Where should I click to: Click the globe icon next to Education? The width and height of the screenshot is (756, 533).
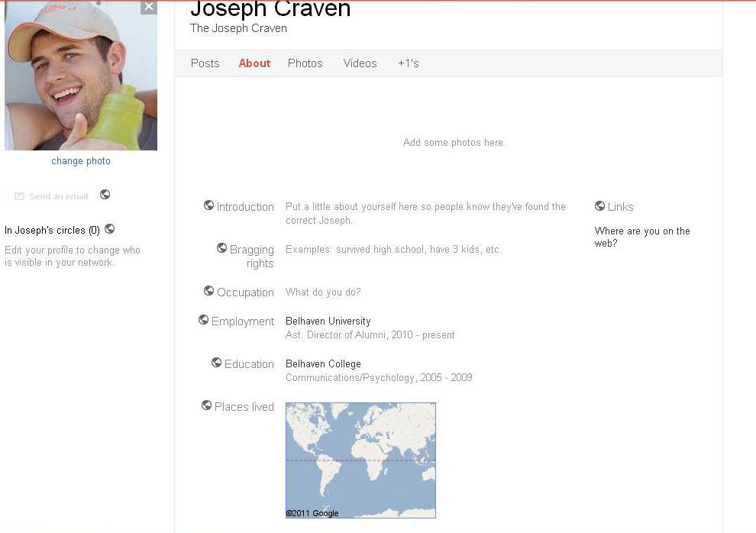(x=216, y=363)
